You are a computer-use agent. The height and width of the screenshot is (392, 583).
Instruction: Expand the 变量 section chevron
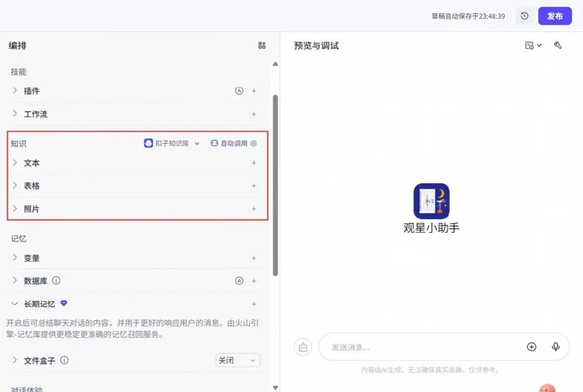click(15, 258)
